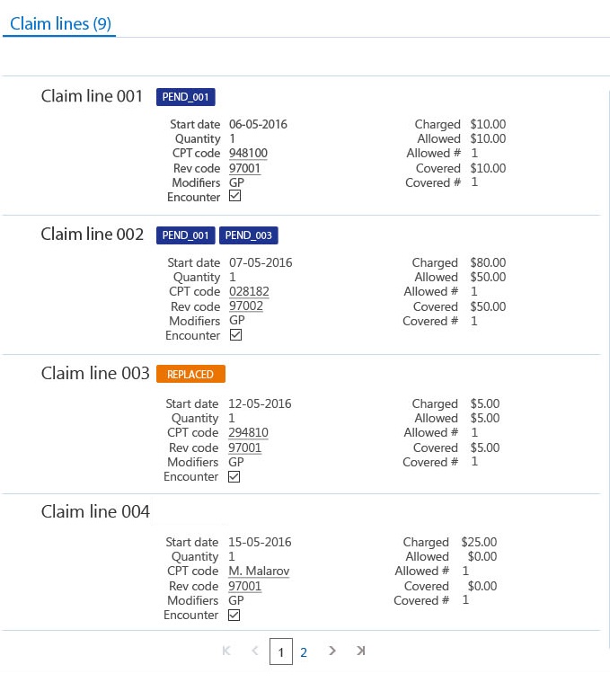The height and width of the screenshot is (700, 610).
Task: Click the M. Malarov CPT code link
Action: (259, 572)
